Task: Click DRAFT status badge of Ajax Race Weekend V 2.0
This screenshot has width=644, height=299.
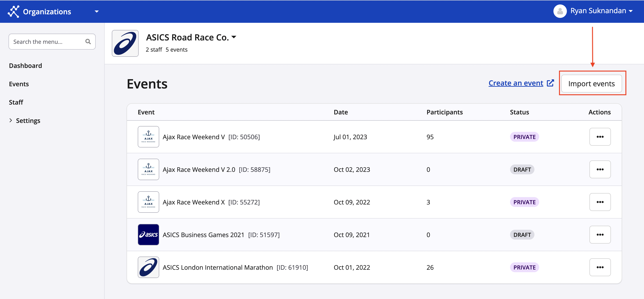Action: pos(522,170)
